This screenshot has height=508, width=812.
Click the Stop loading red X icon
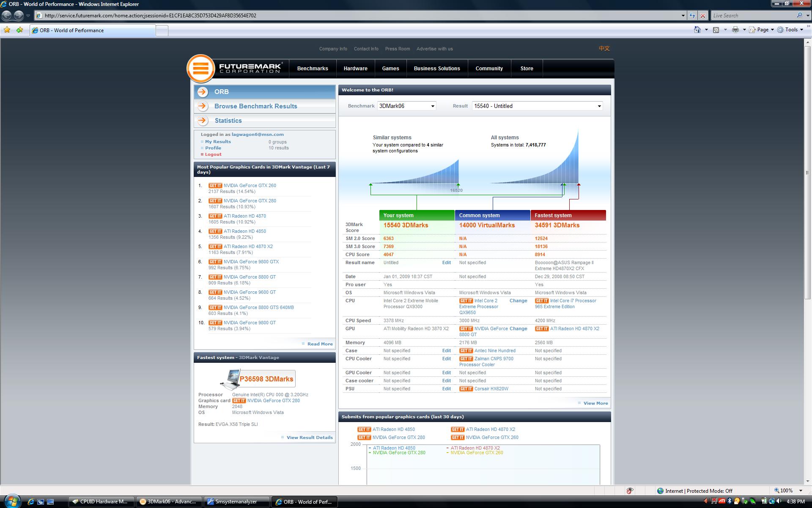click(703, 16)
